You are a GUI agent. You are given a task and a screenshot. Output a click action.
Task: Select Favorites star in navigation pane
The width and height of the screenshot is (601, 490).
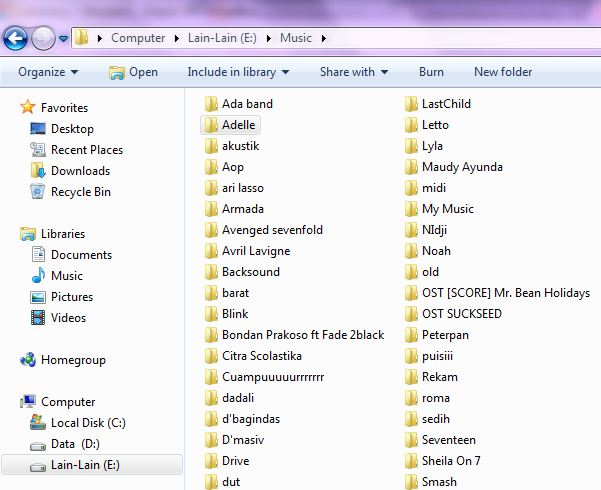28,107
